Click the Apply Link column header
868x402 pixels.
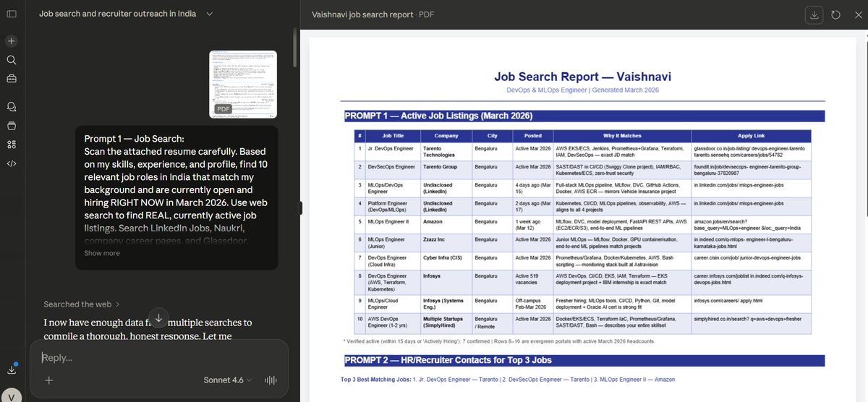[x=750, y=135]
